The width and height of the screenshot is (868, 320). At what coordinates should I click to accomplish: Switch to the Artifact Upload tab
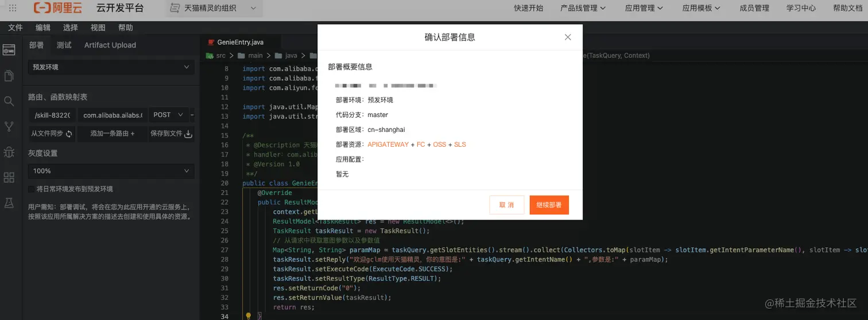[x=110, y=45]
